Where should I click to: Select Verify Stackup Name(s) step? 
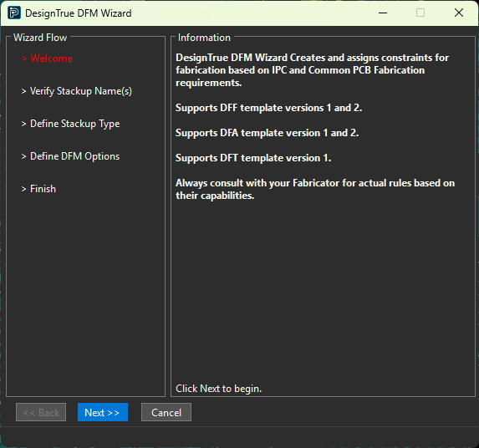coord(76,91)
